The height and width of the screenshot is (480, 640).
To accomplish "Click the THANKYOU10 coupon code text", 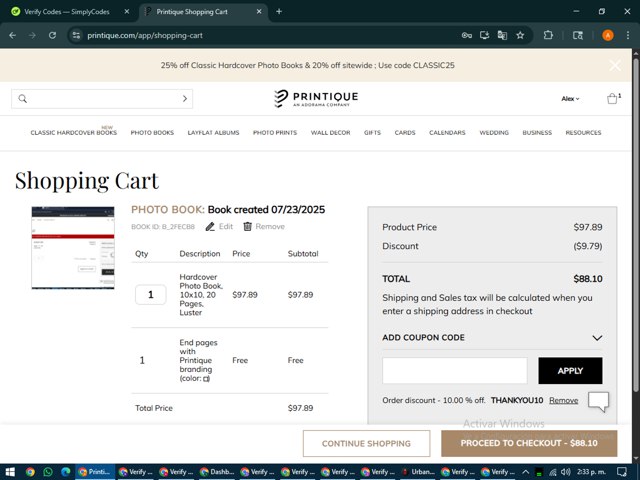I will coord(517,400).
